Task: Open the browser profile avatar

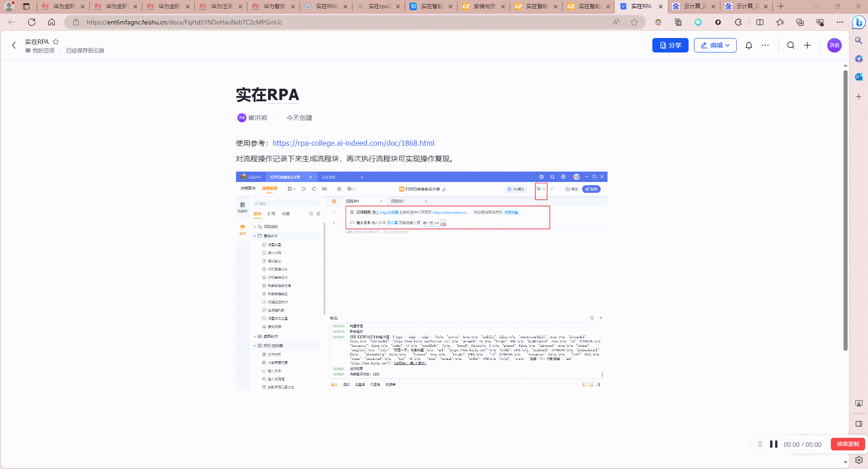Action: 9,6
